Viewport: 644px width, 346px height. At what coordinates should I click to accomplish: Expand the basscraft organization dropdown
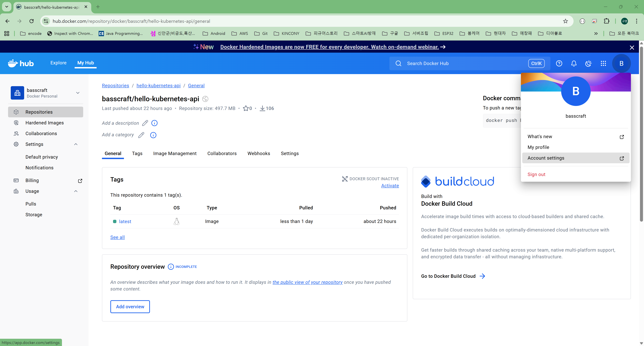tap(78, 93)
